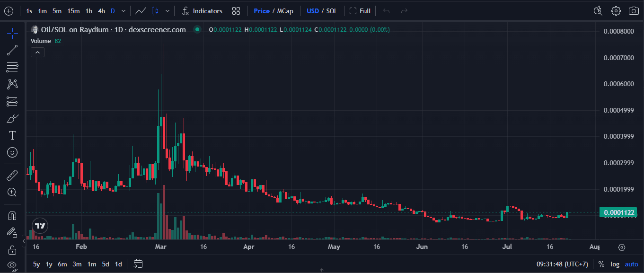Screen dimensions: 644x273
Task: Open the emoji icons tool
Action: point(12,152)
